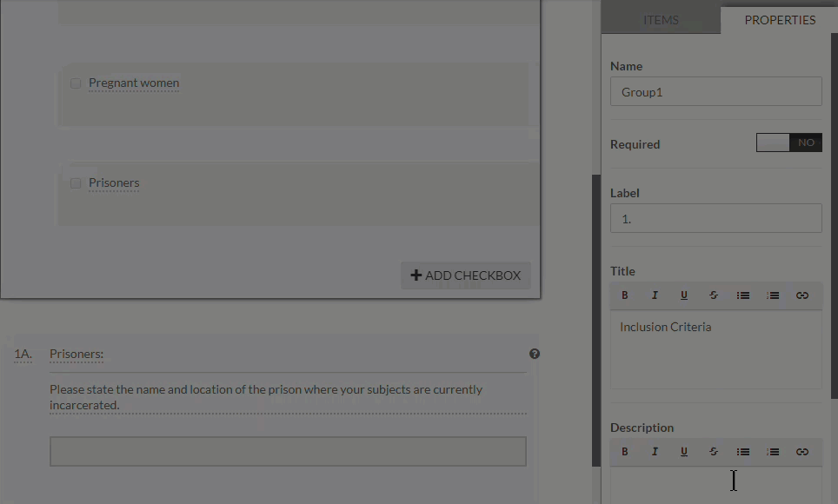Check the Prisoners checkbox
Image resolution: width=838 pixels, height=504 pixels.
(76, 183)
